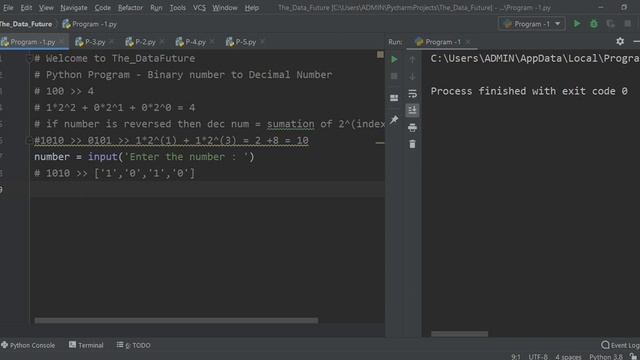Click the underlined 'sumation' word
Viewport: 640px width, 360px height.
(x=291, y=124)
